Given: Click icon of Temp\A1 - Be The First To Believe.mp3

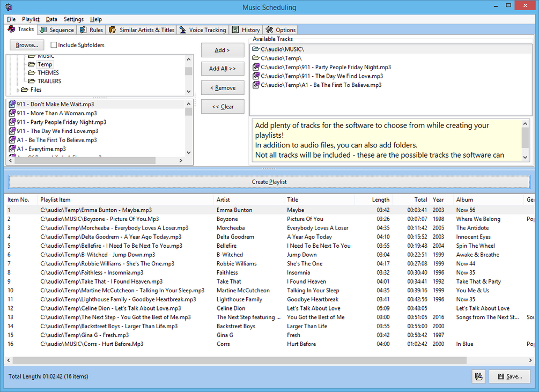Looking at the screenshot, I should 256,85.
